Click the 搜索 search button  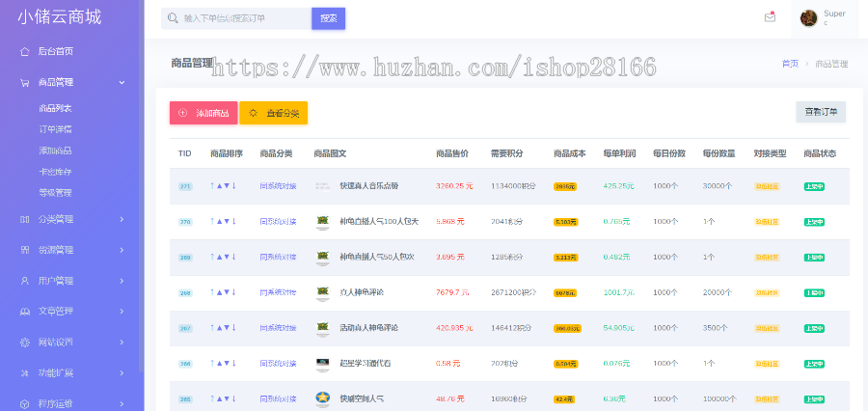point(328,18)
